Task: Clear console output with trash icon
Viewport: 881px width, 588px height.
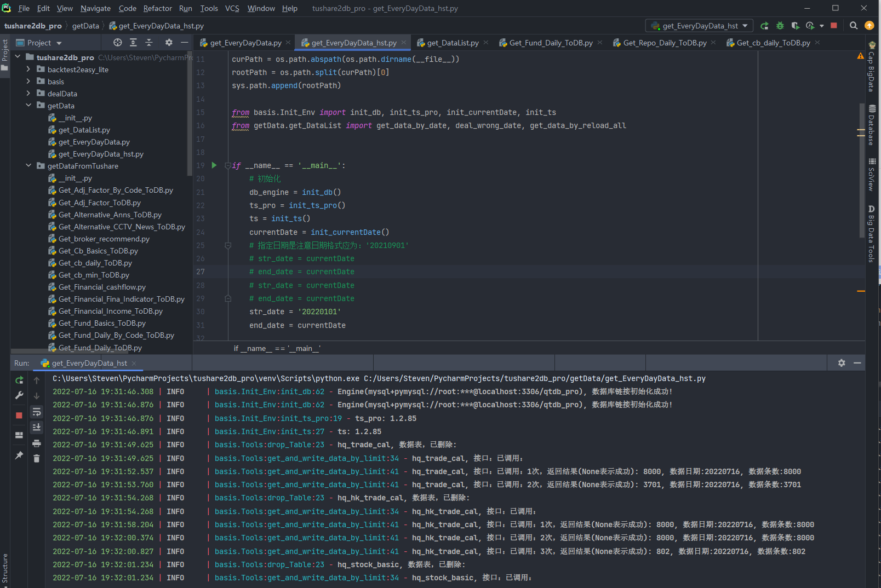Action: point(37,459)
